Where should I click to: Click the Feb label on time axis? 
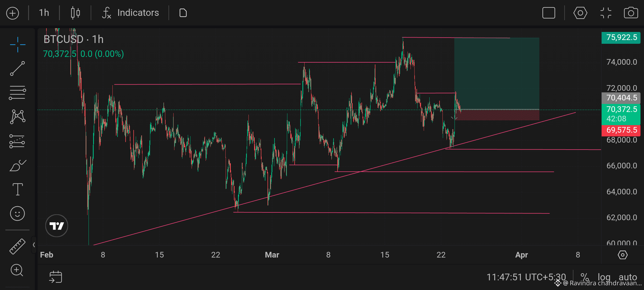click(47, 255)
